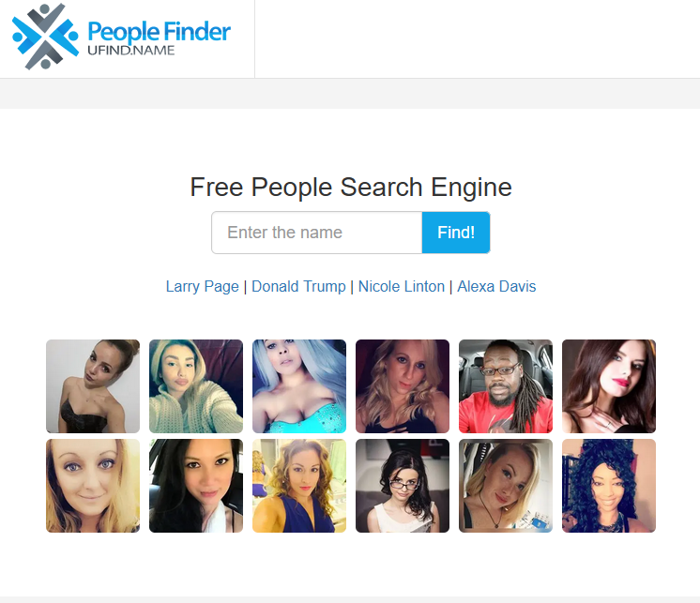The width and height of the screenshot is (700, 603).
Task: Open thumbnail of person wearing glasses and white top
Action: tap(403, 486)
